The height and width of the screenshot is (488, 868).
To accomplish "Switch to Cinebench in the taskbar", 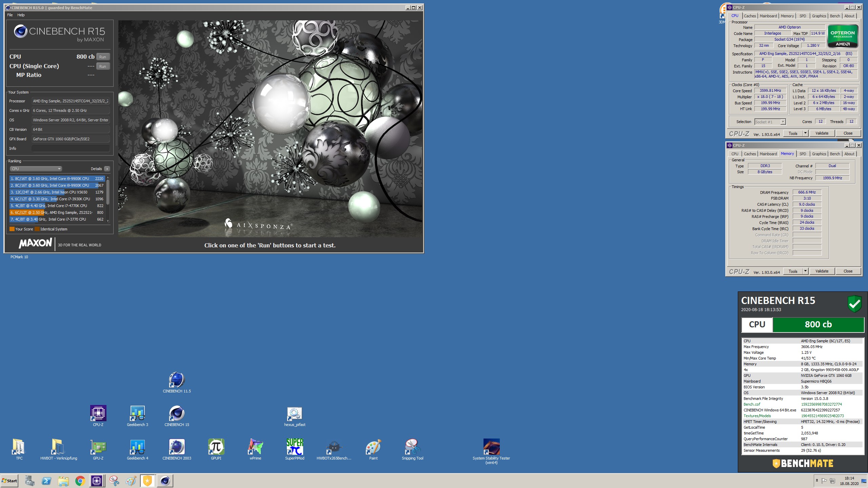I will point(165,481).
